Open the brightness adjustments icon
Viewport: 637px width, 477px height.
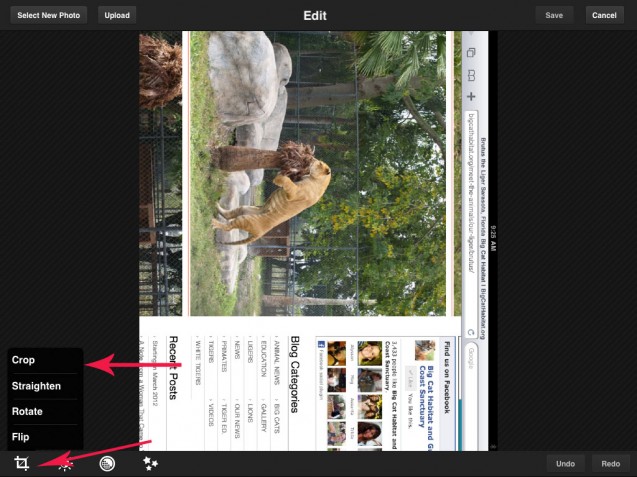pyautogui.click(x=65, y=464)
